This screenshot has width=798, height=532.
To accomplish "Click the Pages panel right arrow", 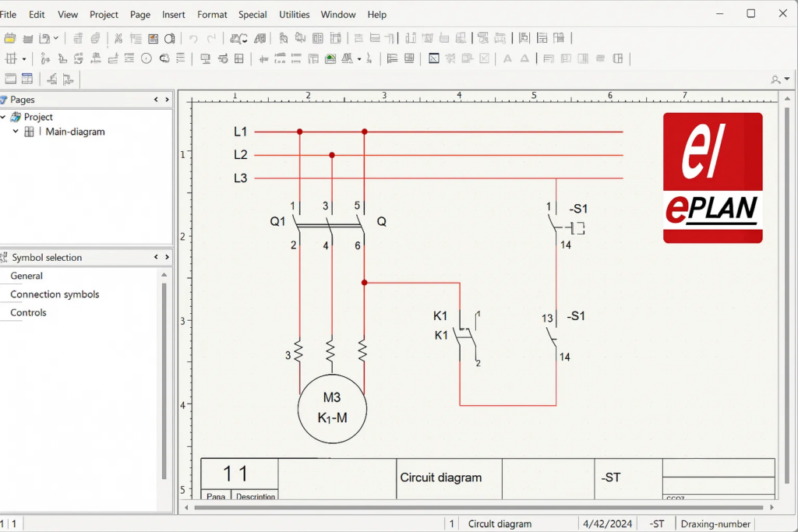I will pyautogui.click(x=167, y=100).
